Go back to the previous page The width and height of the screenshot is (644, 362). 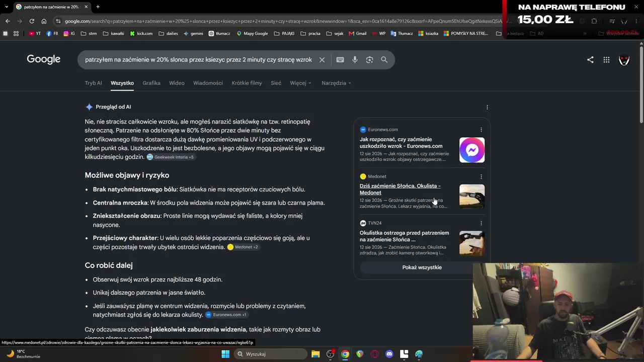(8, 21)
